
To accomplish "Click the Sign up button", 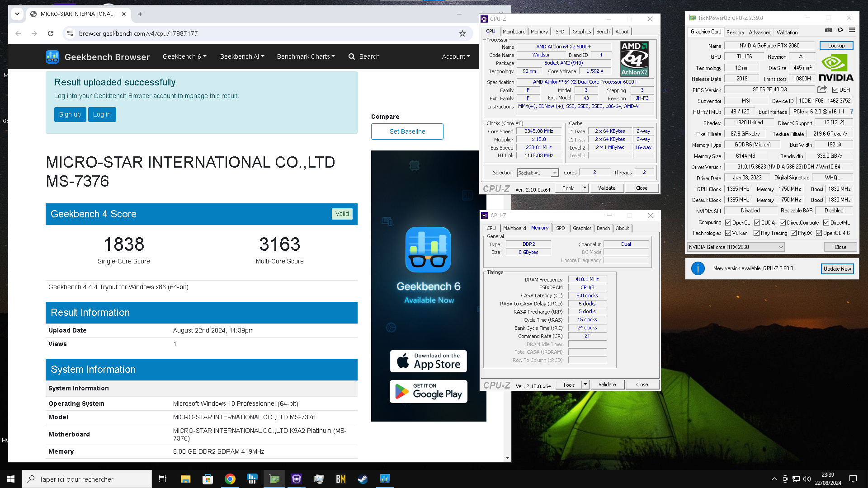I will tap(70, 114).
